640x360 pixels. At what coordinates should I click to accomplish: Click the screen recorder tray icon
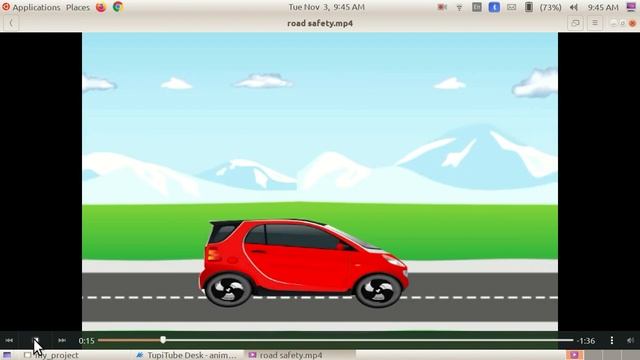pos(442,7)
